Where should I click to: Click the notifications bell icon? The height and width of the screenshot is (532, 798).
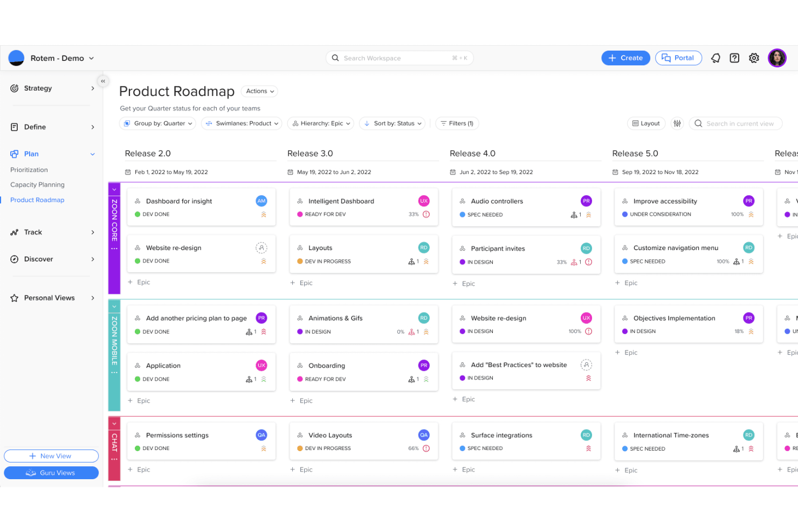point(716,58)
